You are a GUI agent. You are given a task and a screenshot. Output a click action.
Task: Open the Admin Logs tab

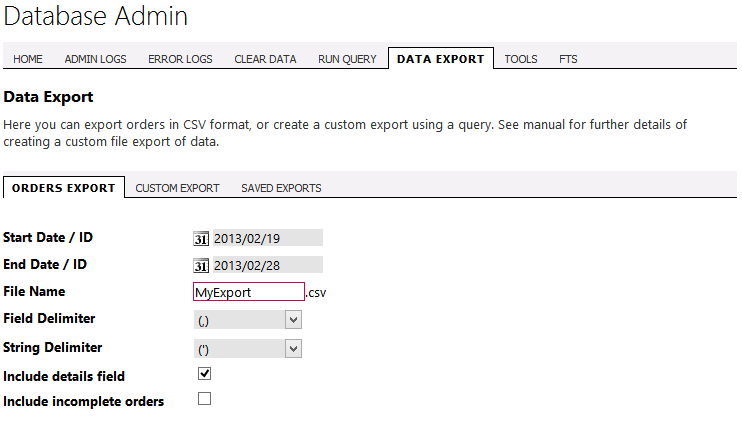click(x=96, y=59)
